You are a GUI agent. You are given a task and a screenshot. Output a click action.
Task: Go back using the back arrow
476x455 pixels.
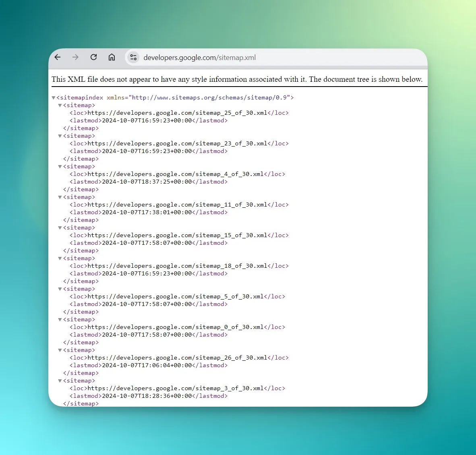pos(57,57)
